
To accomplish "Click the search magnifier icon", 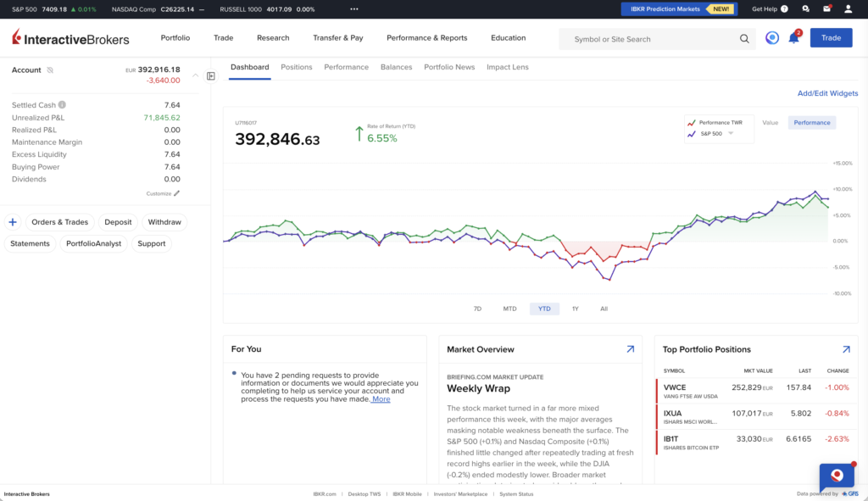I will 744,39.
